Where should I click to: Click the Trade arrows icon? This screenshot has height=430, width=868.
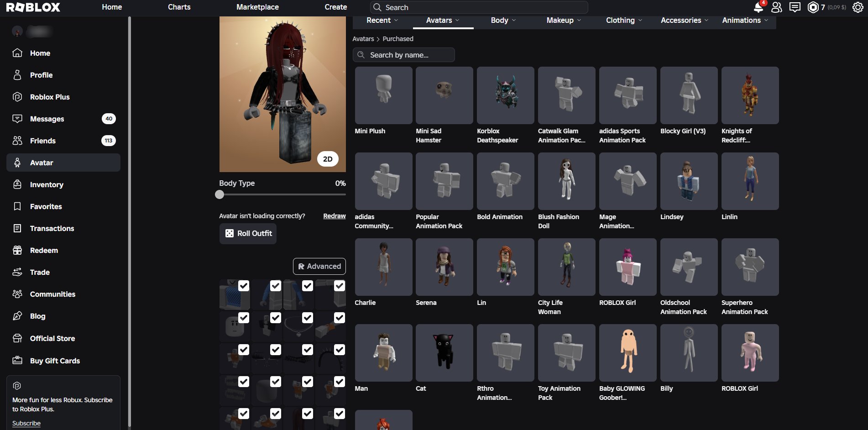tap(17, 272)
